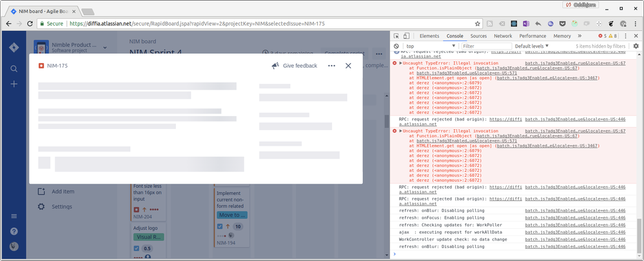This screenshot has height=261, width=644.
Task: Click the red error count indicator showing 5
Action: [x=602, y=36]
